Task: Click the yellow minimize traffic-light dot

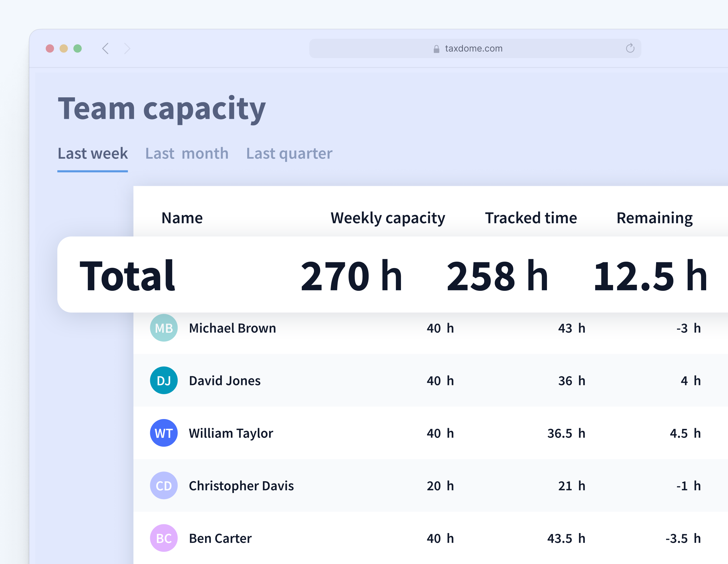Action: (64, 48)
